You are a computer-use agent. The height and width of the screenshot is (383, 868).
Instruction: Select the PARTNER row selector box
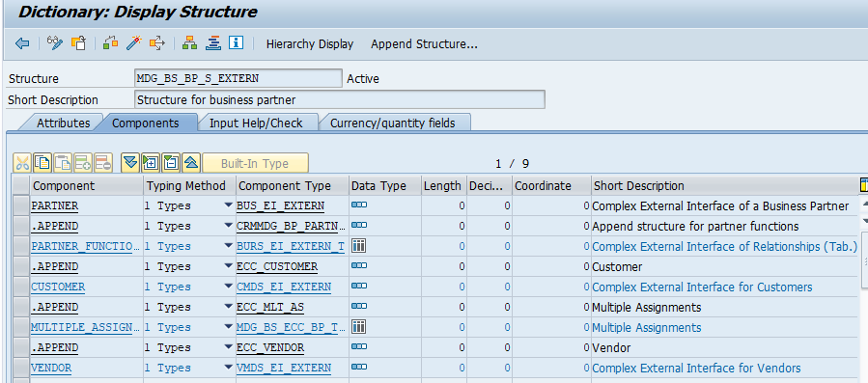coord(21,205)
